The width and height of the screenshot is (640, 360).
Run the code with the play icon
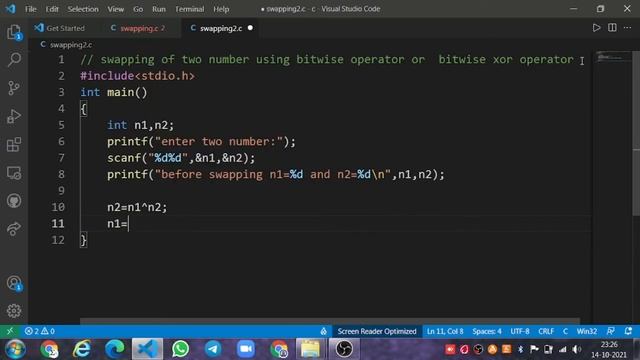[596, 28]
